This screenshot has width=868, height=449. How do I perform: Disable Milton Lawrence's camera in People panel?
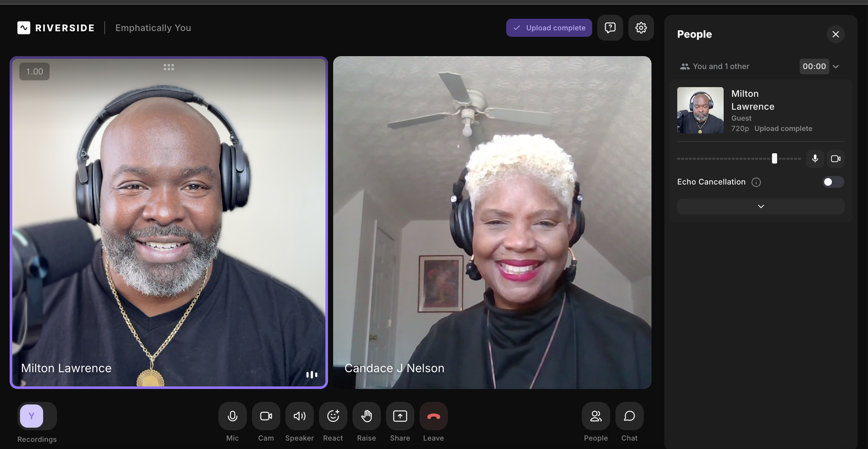835,159
